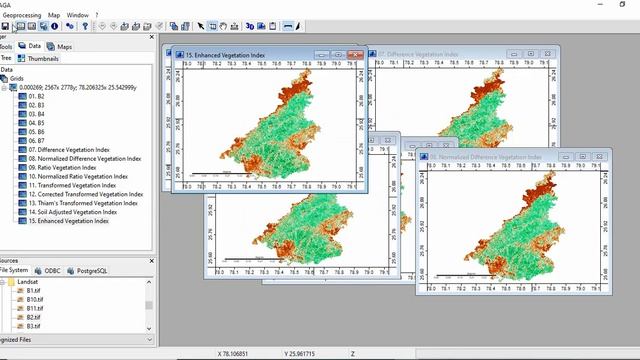Viewport: 640px width, 360px height.
Task: Toggle the Show Messages info icon
Action: [54, 26]
